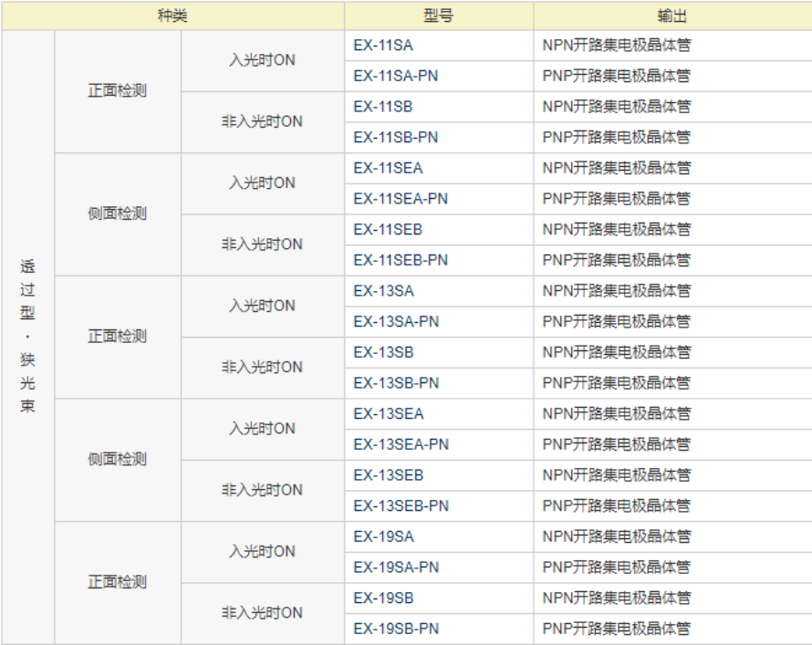Screen dimensions: 812x645
Task: Click model EX-19SB-PN
Action: pos(396,629)
